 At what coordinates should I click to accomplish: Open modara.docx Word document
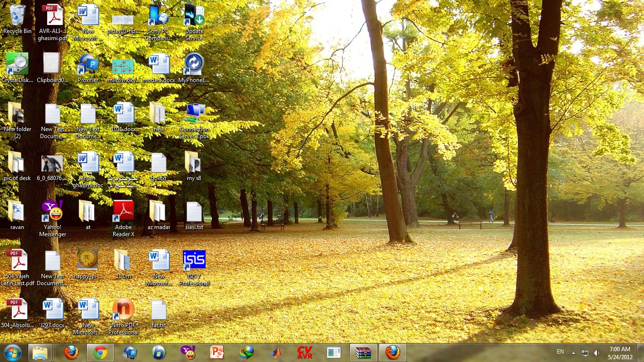[159, 68]
